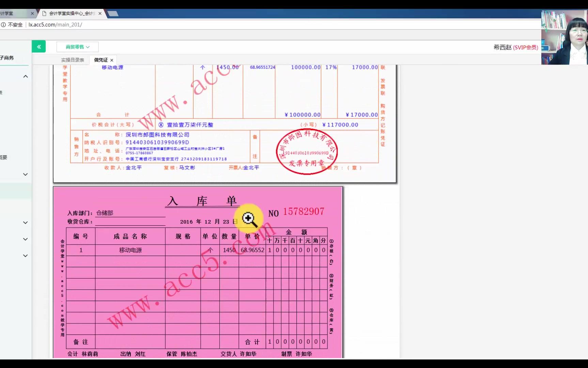Click the quantity 1450 in the 入库单
This screenshot has width=588, height=368.
click(229, 250)
